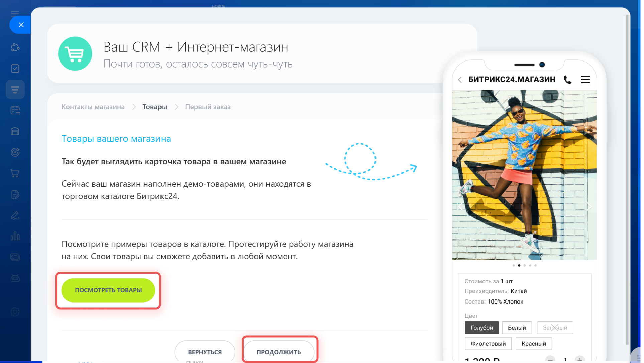Open the Tasks checkmark icon in sidebar
This screenshot has width=644, height=363.
click(15, 69)
